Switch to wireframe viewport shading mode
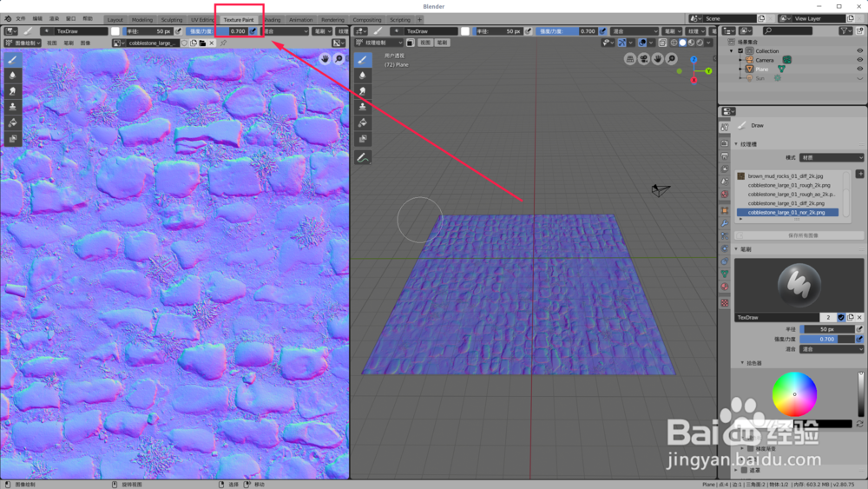This screenshot has width=868, height=489. [x=674, y=42]
